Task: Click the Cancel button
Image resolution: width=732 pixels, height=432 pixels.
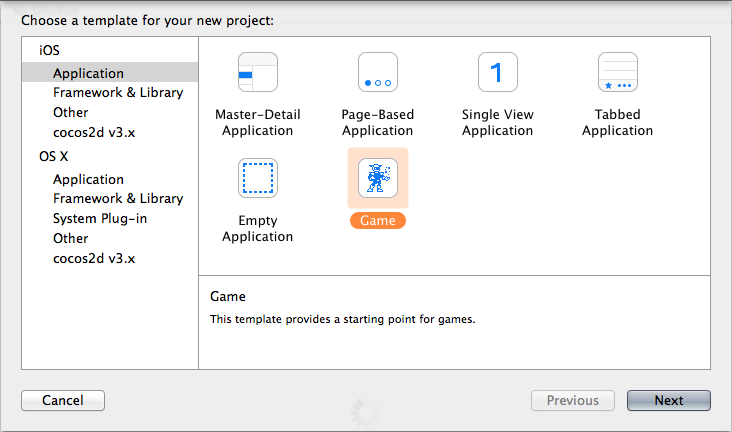Action: 63,400
